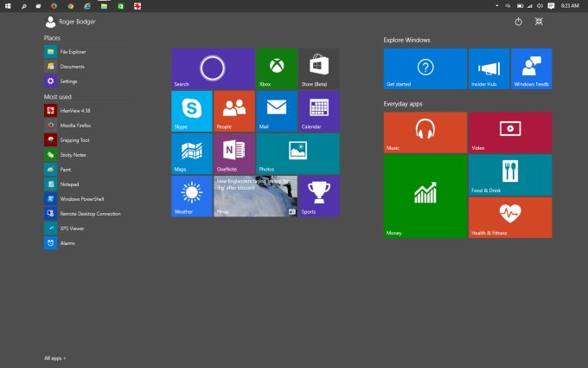The image size is (588, 368).
Task: Launch the Maps tile
Action: pos(191,153)
